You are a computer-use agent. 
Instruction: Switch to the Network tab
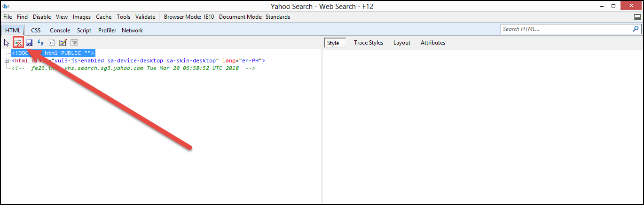click(x=132, y=30)
